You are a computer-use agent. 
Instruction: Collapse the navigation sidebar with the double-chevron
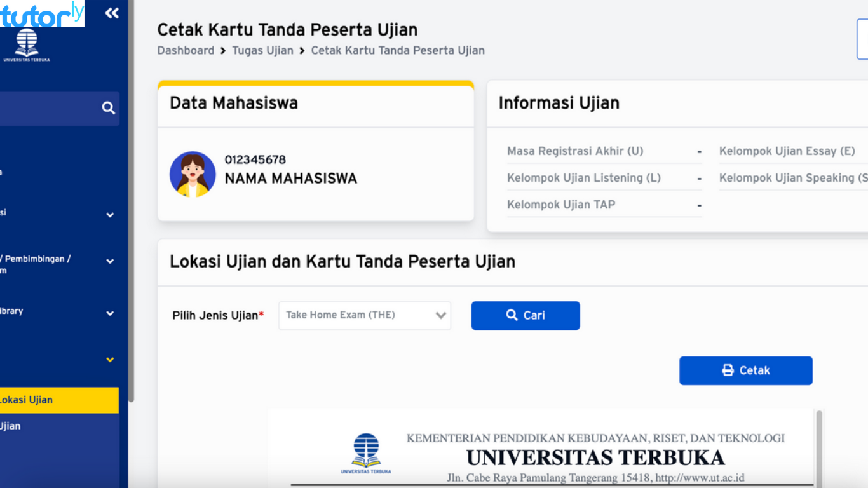coord(111,12)
